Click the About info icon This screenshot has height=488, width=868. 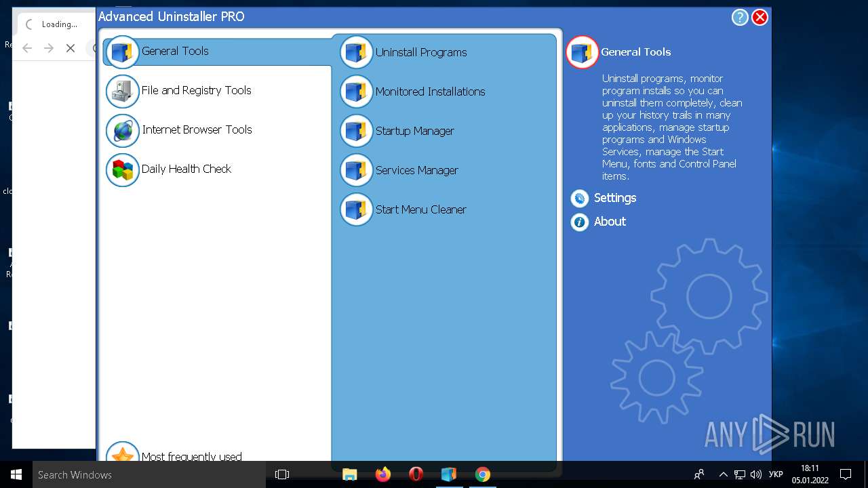[579, 222]
